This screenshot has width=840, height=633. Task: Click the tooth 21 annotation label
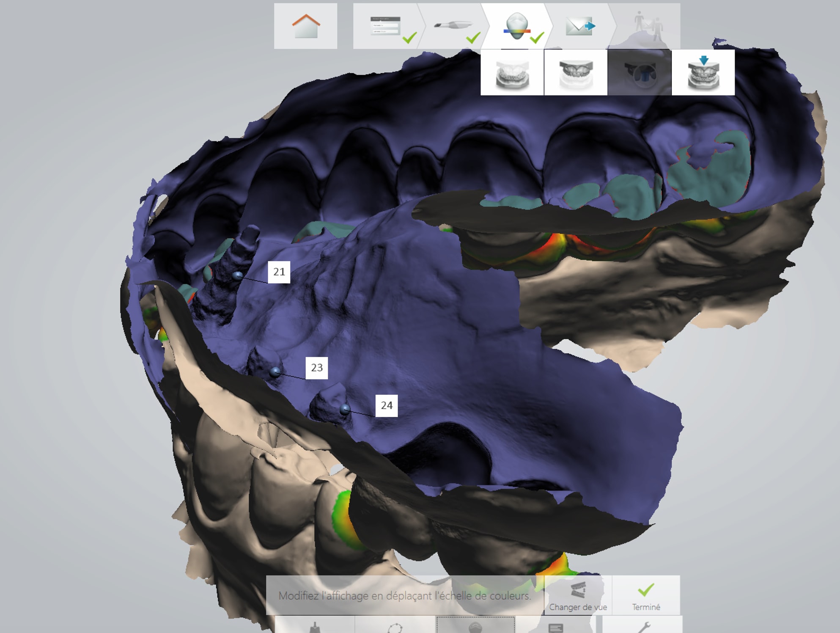pos(279,272)
